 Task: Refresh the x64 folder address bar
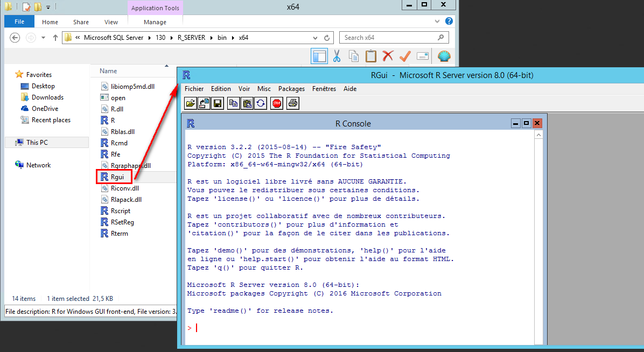pos(327,38)
